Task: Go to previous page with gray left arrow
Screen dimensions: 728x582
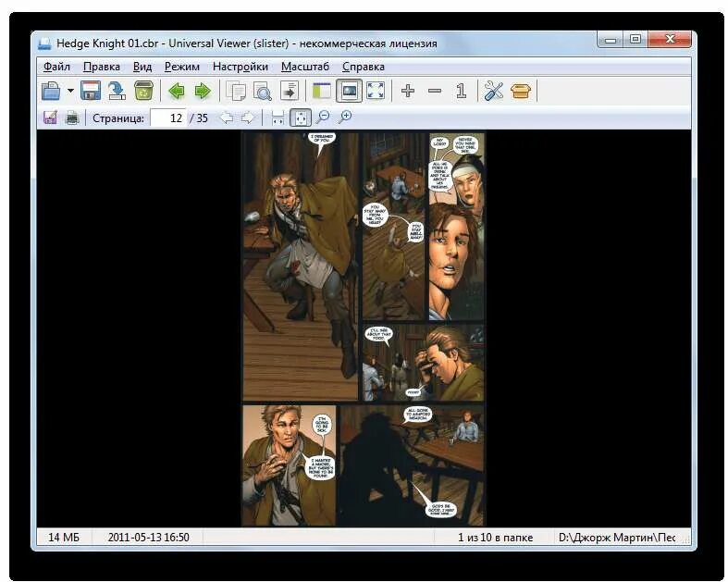Action: pyautogui.click(x=226, y=118)
